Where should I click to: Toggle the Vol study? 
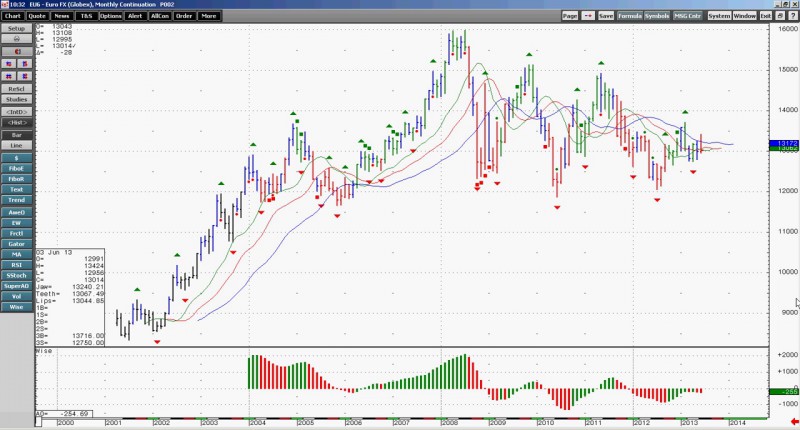click(x=16, y=296)
